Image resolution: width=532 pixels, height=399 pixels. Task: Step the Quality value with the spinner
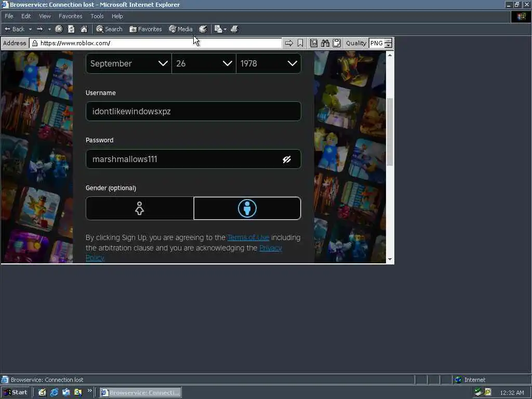[x=389, y=43]
